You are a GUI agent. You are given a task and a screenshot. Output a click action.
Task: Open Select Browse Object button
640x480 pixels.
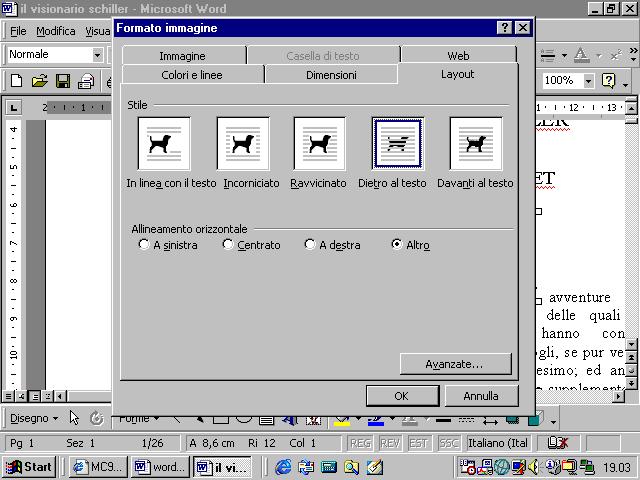pyautogui.click(x=631, y=370)
